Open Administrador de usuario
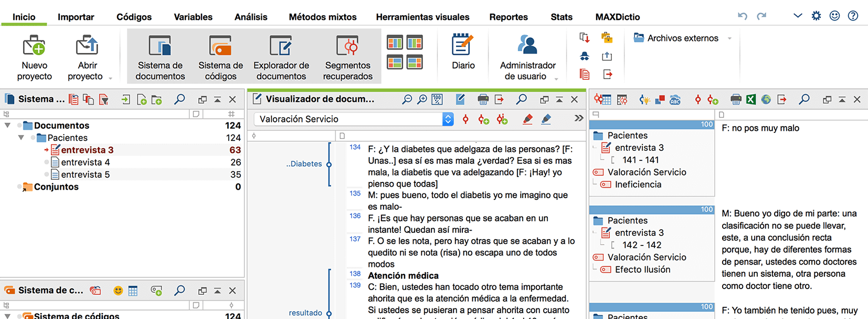This screenshot has width=868, height=319. tap(527, 57)
